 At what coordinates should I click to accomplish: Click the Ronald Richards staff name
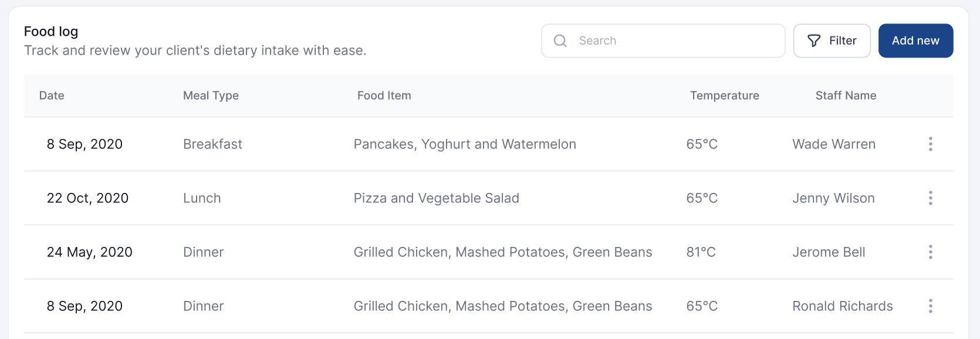tap(842, 306)
